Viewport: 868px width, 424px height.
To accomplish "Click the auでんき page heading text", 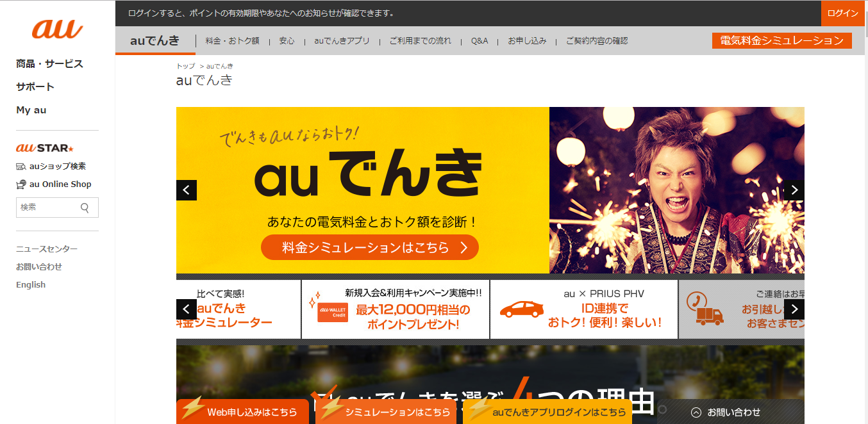I will (204, 81).
